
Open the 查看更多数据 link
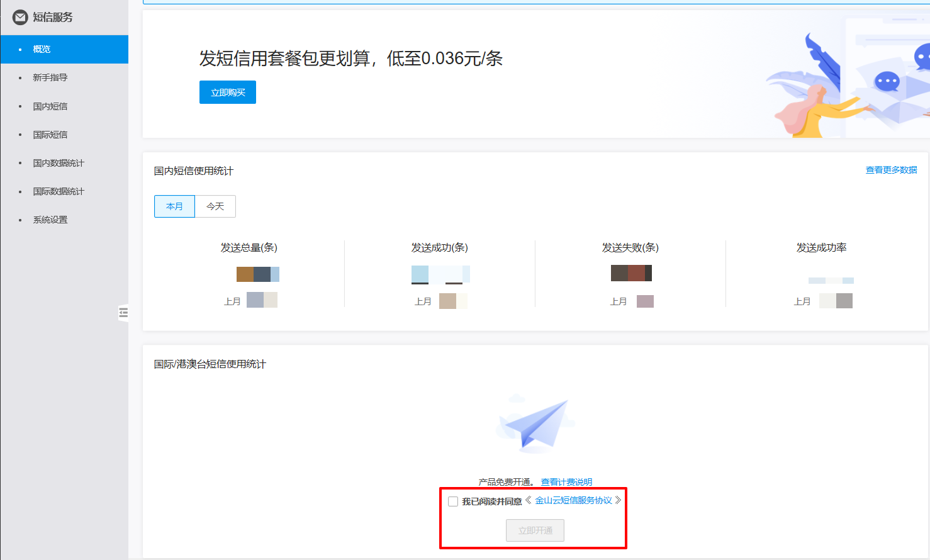(891, 170)
